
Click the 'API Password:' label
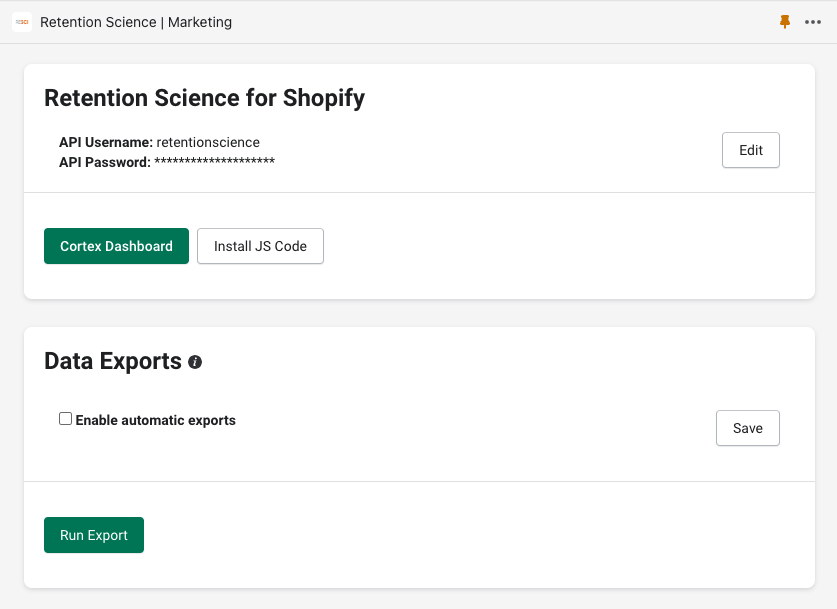point(105,162)
